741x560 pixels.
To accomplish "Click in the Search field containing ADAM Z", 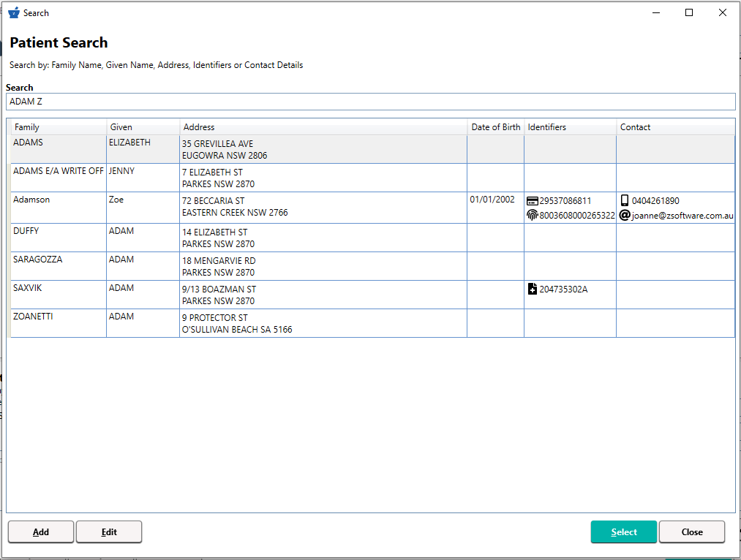I will tap(370, 102).
